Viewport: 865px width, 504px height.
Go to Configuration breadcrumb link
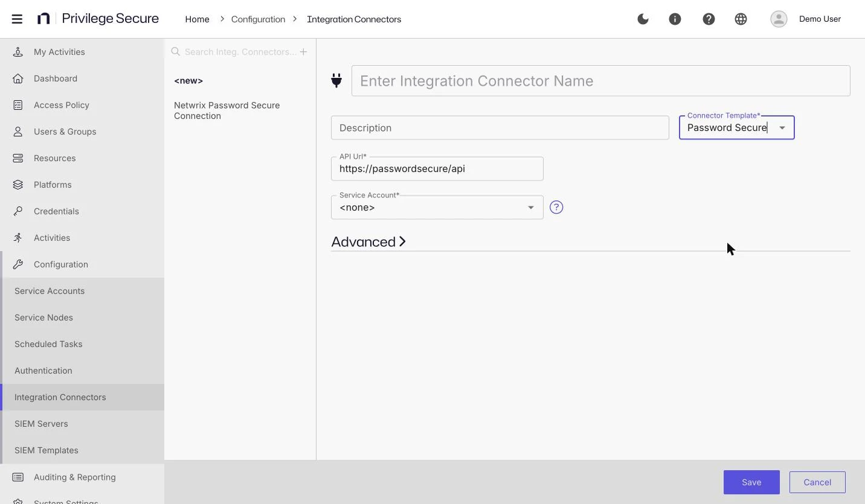(x=258, y=19)
